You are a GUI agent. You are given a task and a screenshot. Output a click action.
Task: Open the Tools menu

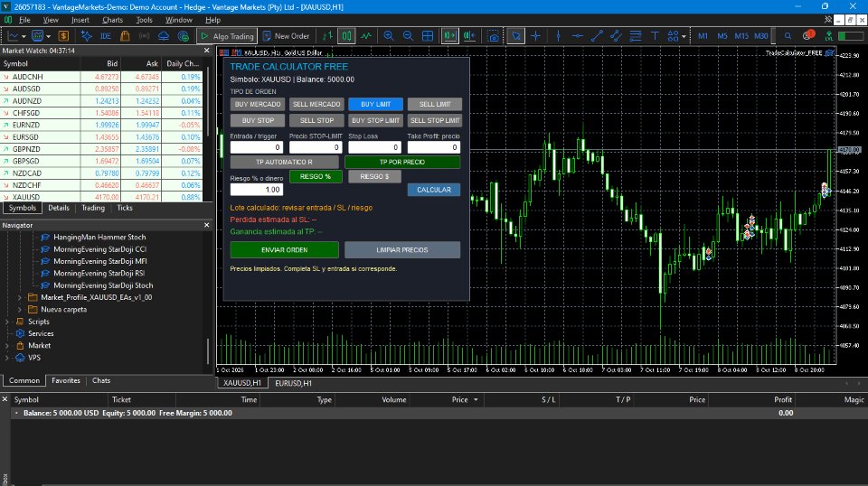point(144,20)
